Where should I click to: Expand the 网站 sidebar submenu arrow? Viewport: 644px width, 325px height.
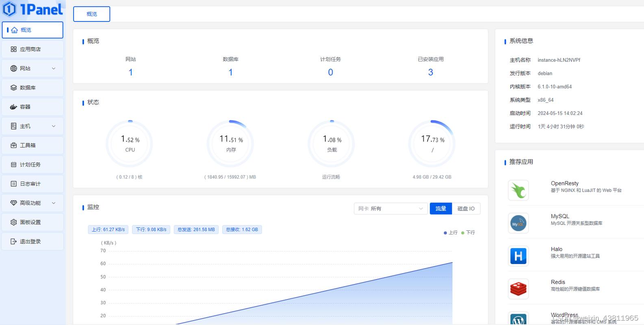[54, 68]
